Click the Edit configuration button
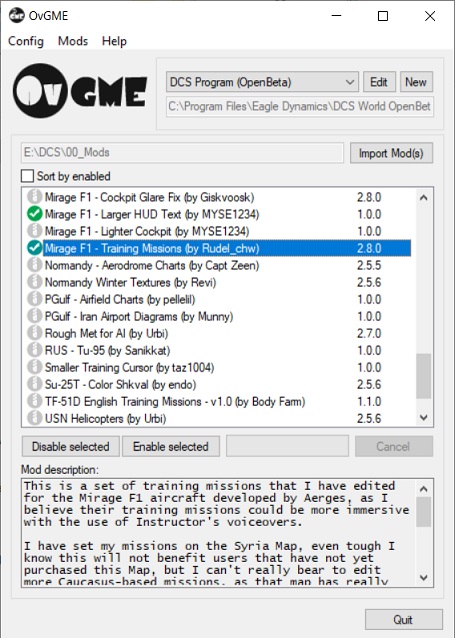 [x=379, y=82]
